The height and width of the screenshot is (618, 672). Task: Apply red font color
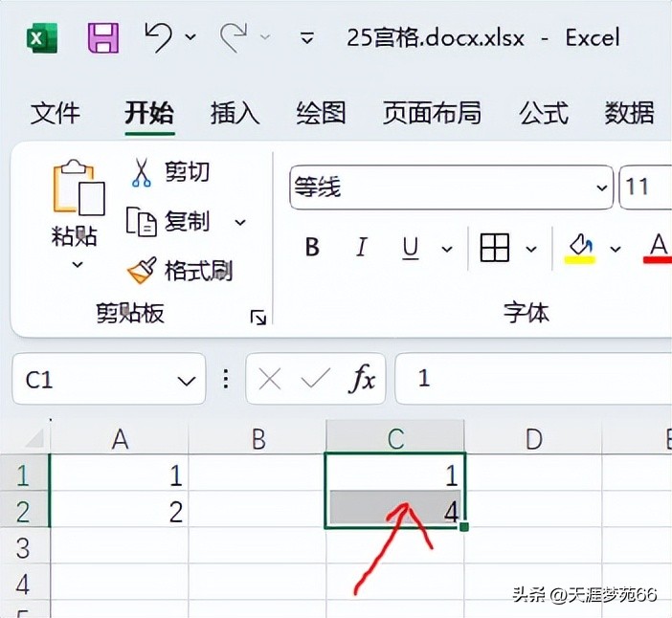pos(658,249)
